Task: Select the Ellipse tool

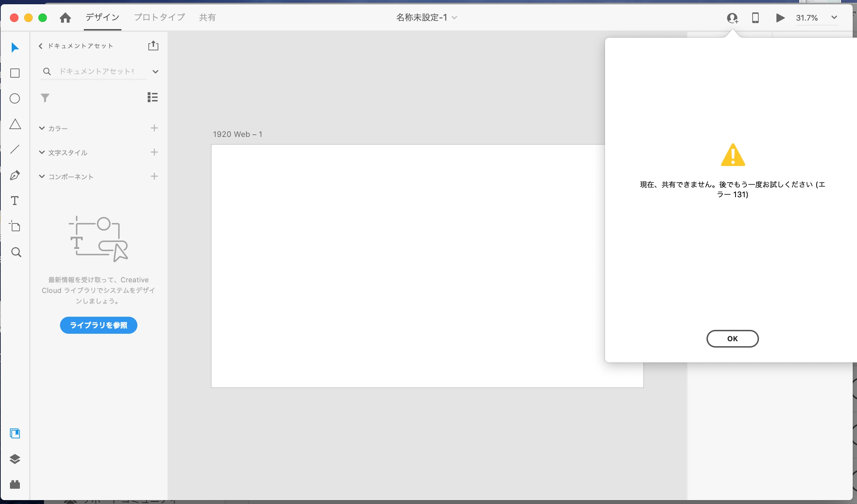Action: click(15, 99)
